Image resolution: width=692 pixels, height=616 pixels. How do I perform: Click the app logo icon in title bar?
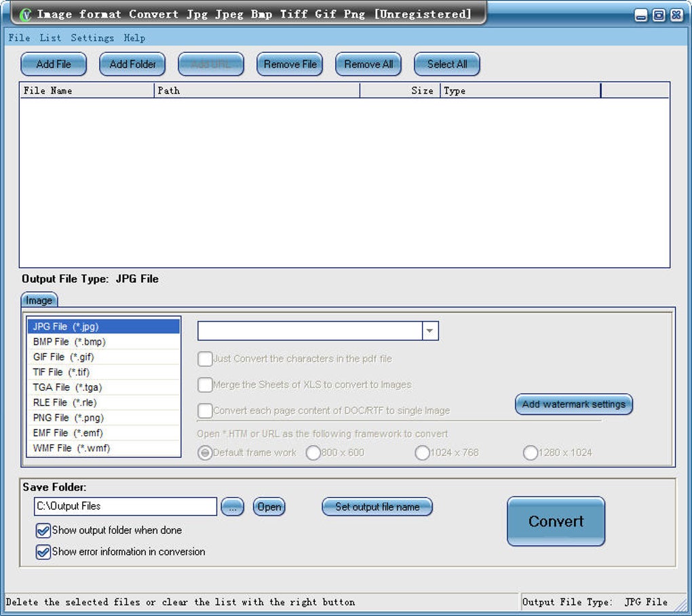click(x=25, y=14)
